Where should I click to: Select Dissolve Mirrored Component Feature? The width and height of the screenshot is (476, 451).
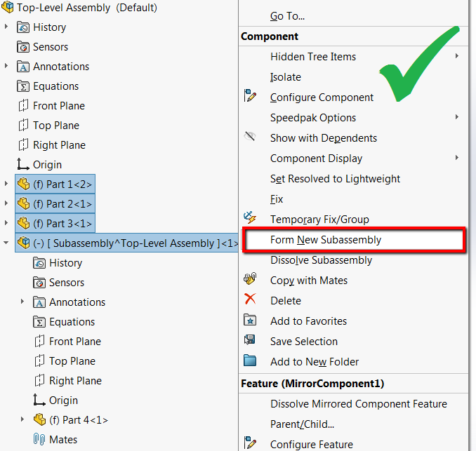tap(359, 404)
